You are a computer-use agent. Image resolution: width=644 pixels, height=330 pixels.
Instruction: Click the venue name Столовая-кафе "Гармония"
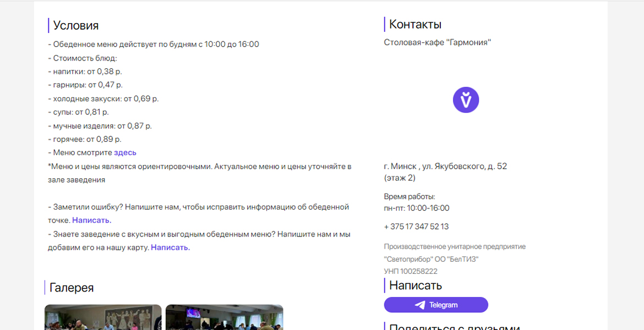click(x=438, y=42)
